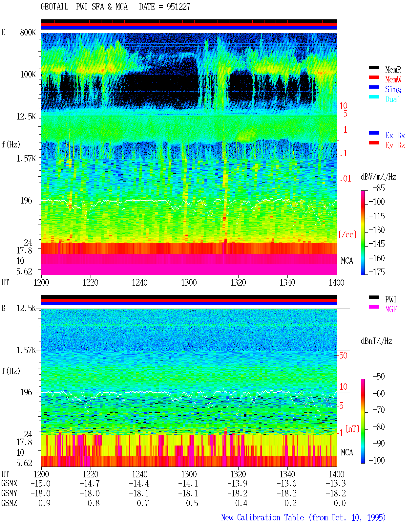The height and width of the screenshot is (523, 420).
Task: Click the GSMZ value '0.0'
Action: pos(340,503)
